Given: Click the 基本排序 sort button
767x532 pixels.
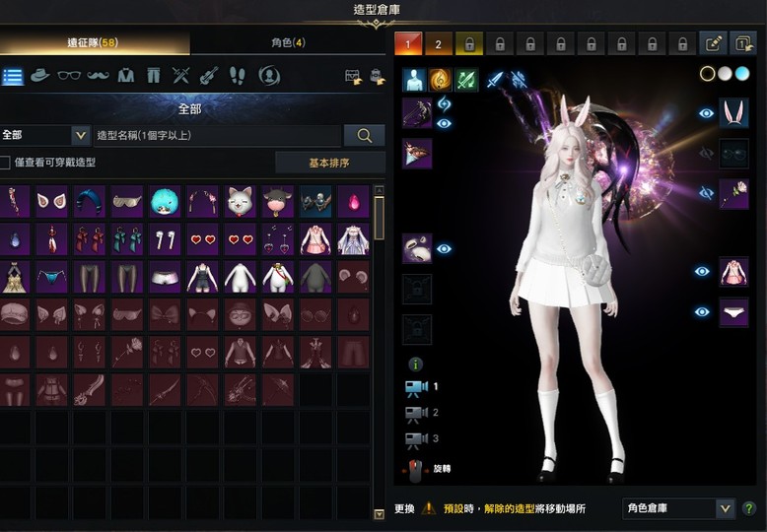Looking at the screenshot, I should click(x=330, y=163).
